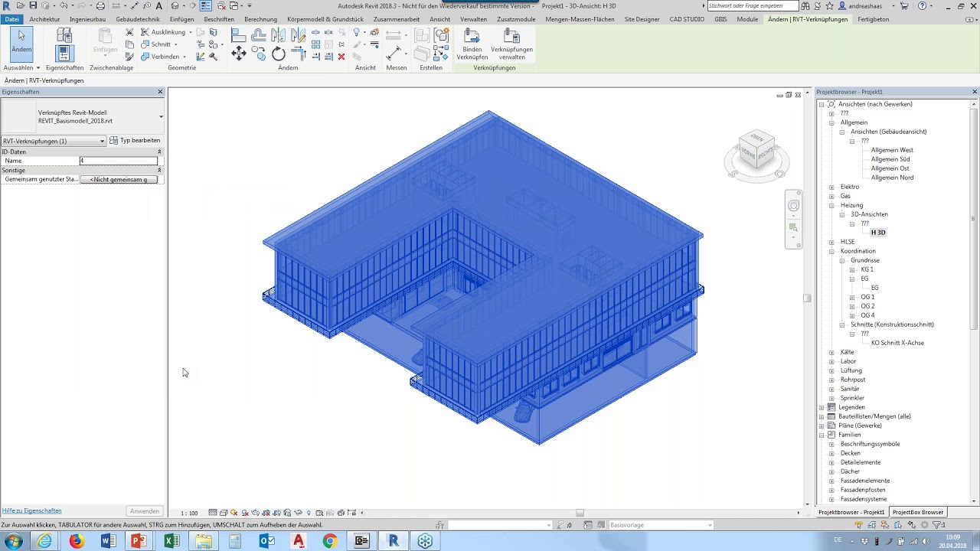The image size is (980, 551).
Task: Click the Cut (Ausschneiden) scissors icon
Action: click(x=129, y=32)
